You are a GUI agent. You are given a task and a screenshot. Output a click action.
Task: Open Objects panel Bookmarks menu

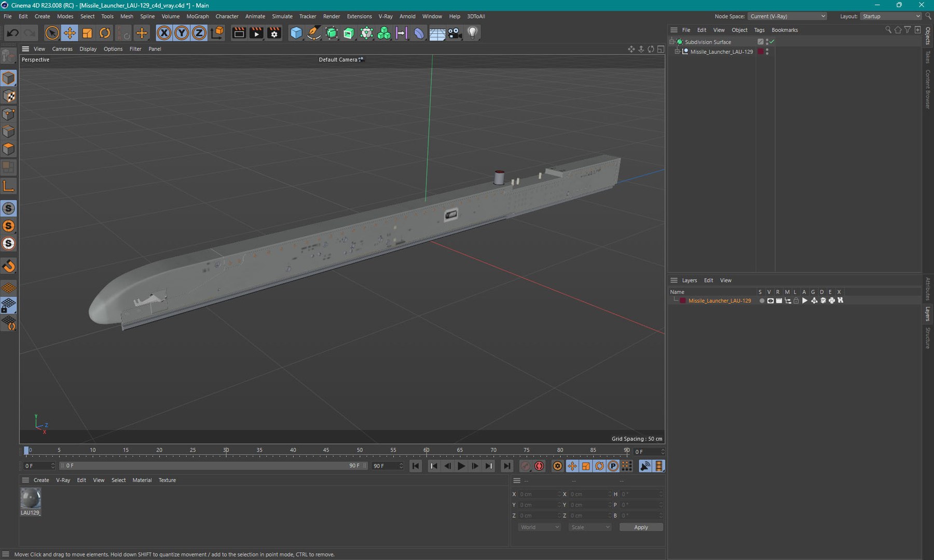pyautogui.click(x=785, y=30)
